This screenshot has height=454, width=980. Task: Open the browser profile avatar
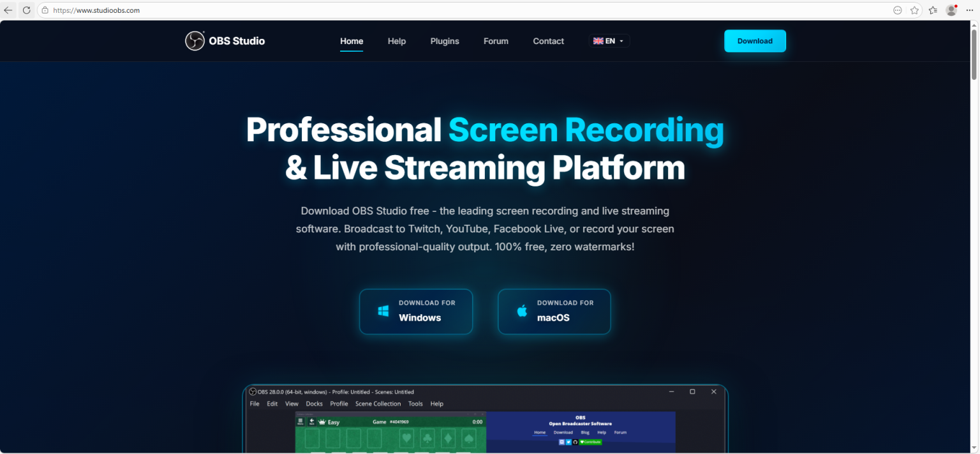pos(951,10)
